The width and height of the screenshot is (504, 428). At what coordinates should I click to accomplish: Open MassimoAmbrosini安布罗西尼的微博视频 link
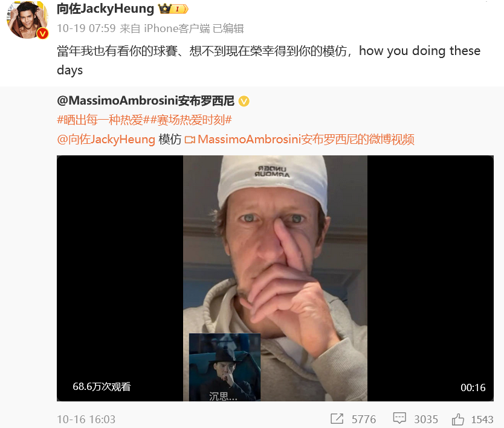click(x=306, y=140)
